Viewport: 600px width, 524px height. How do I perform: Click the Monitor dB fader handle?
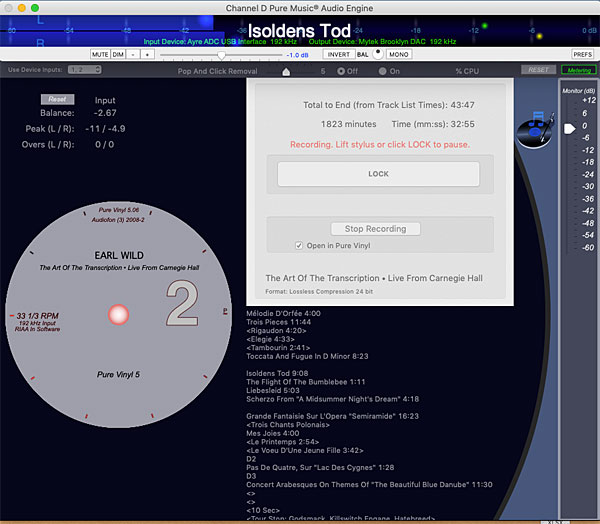pos(569,129)
